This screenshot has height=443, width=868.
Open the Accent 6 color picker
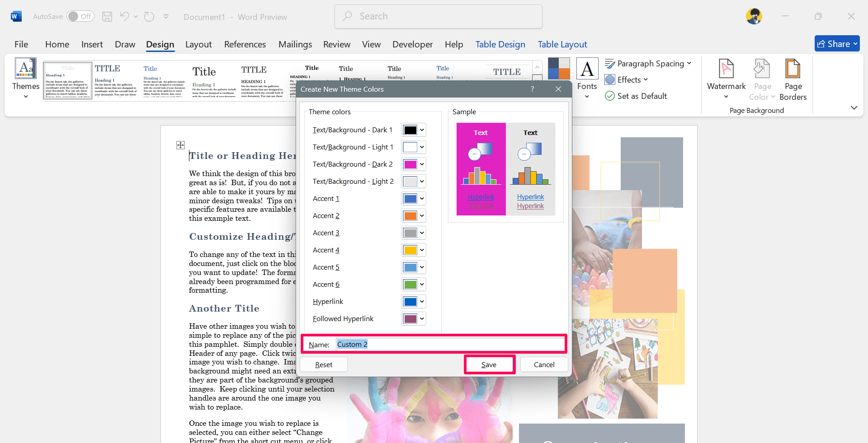(x=414, y=284)
